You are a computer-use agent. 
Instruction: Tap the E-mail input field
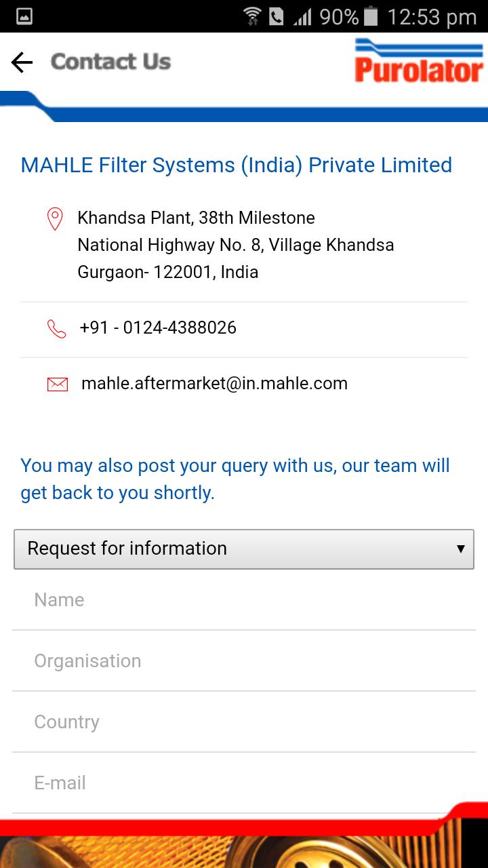pos(244,783)
